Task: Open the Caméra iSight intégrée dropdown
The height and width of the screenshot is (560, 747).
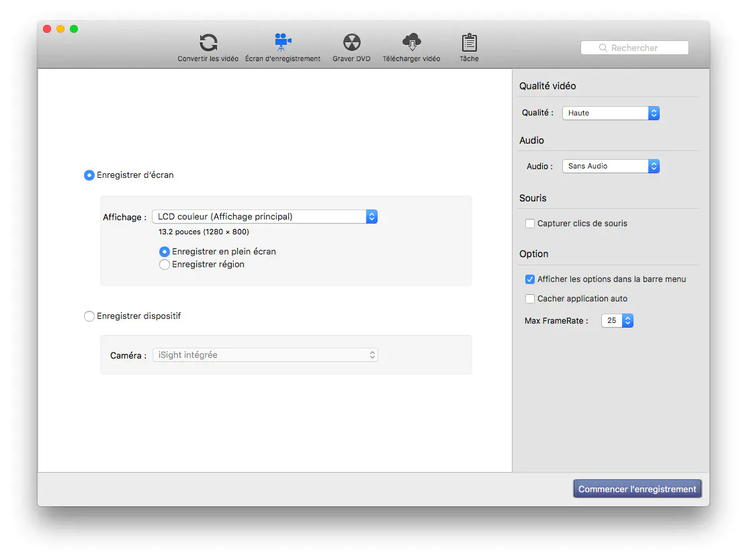Action: click(x=265, y=355)
